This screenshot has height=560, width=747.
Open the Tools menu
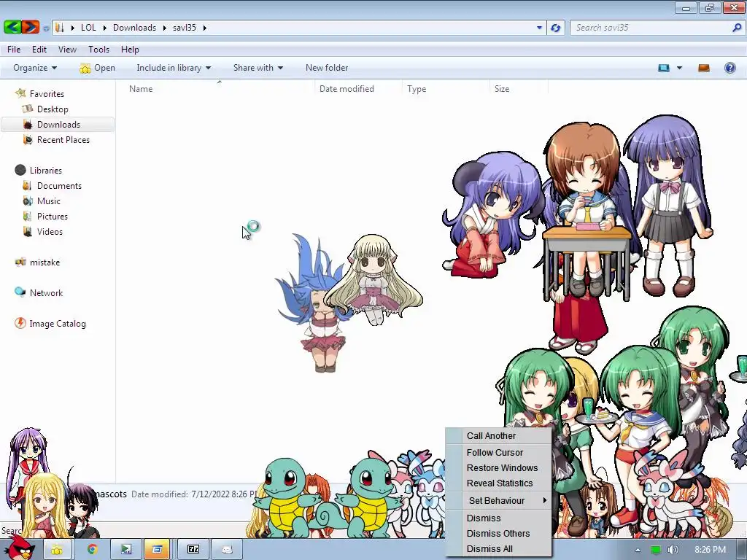[x=98, y=49]
